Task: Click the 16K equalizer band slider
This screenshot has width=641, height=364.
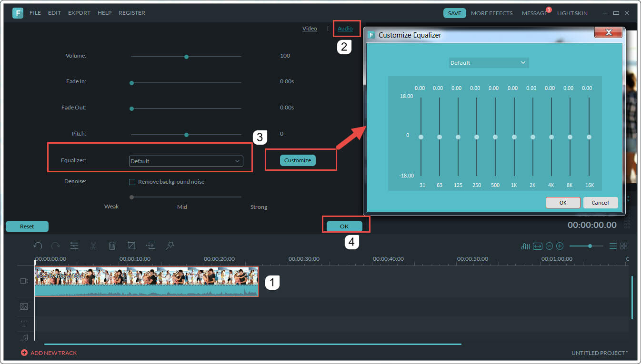Action: 589,137
